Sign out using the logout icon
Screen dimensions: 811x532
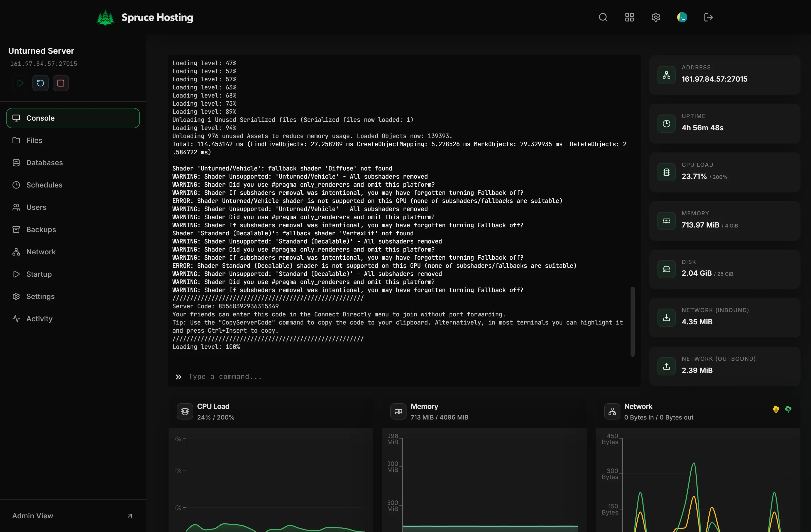[708, 17]
